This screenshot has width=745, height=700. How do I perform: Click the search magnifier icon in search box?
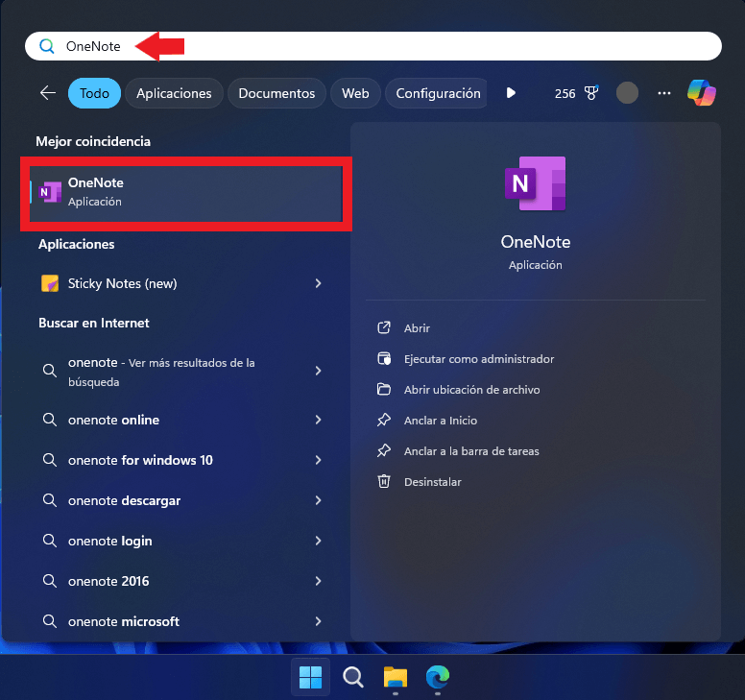pyautogui.click(x=46, y=46)
